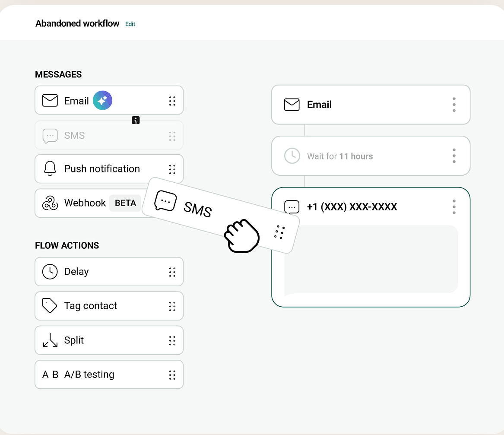504x435 pixels.
Task: Open the three-dot menu on phone number step
Action: pyautogui.click(x=454, y=207)
